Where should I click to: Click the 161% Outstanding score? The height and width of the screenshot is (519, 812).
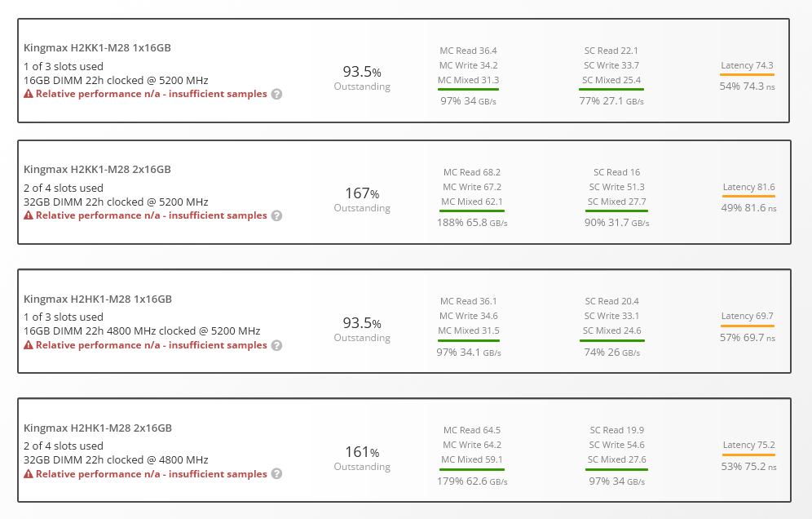362,452
